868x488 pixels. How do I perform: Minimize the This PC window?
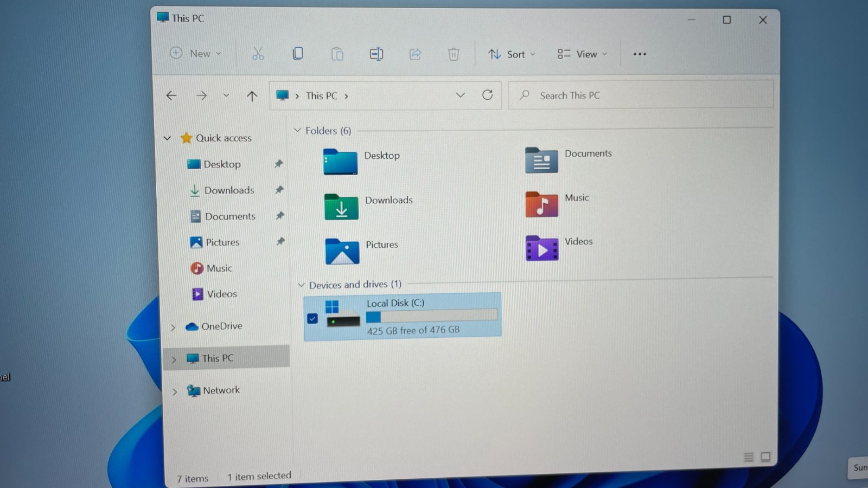point(691,20)
